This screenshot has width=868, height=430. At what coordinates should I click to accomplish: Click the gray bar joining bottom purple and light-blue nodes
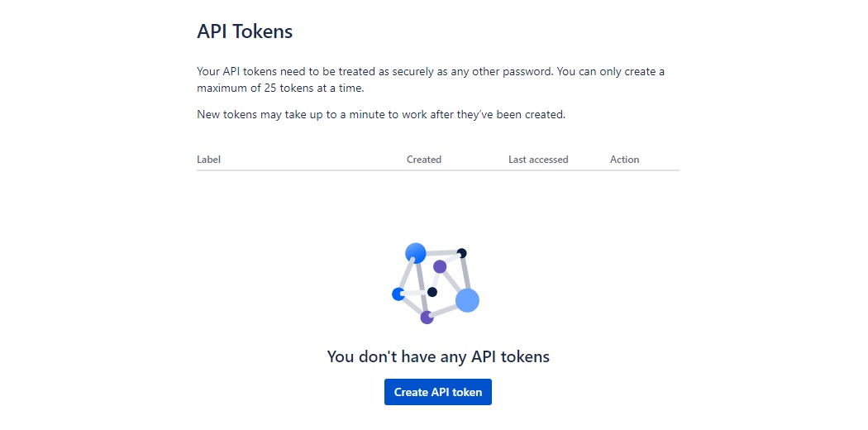(x=446, y=310)
